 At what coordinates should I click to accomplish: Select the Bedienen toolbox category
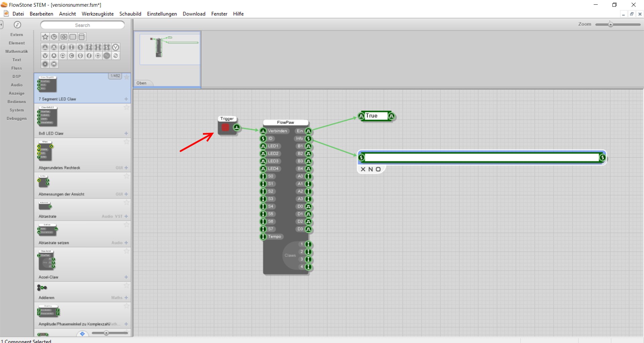tap(16, 102)
